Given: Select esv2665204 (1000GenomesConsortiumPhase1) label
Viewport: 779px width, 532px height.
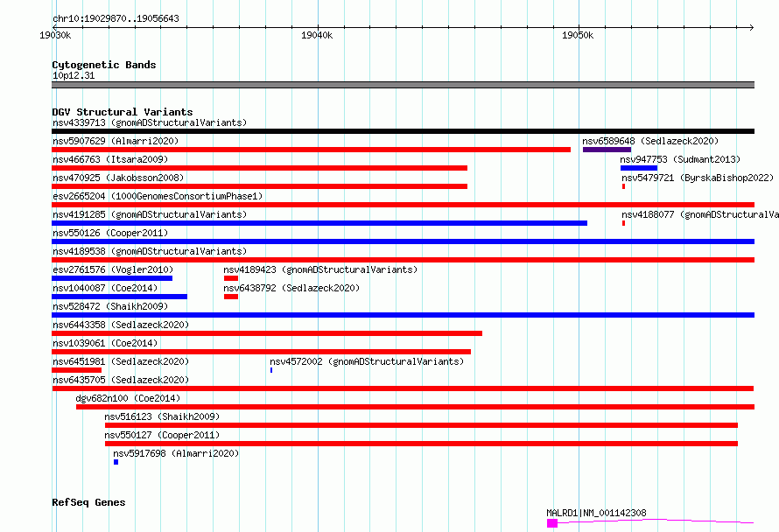Looking at the screenshot, I should point(158,196).
